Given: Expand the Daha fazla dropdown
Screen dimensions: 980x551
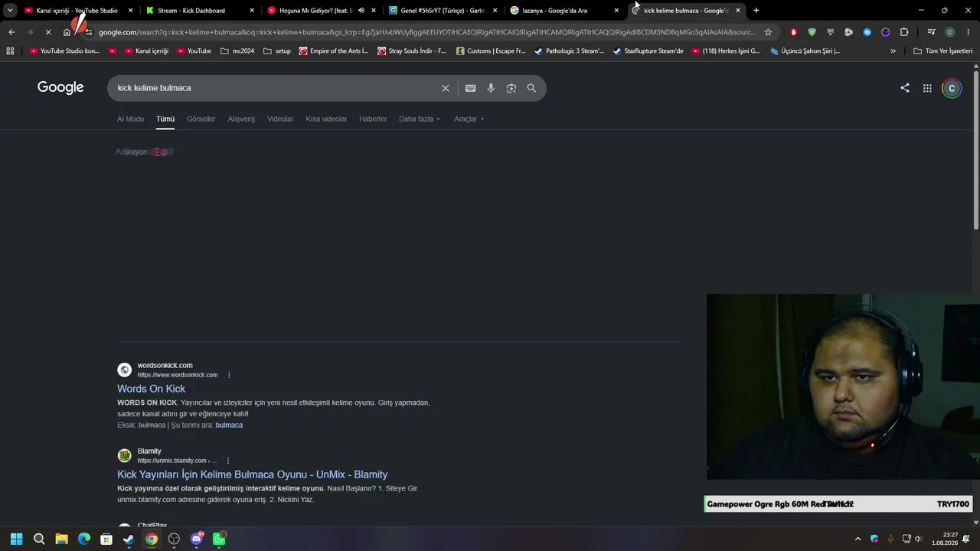Looking at the screenshot, I should 420,119.
